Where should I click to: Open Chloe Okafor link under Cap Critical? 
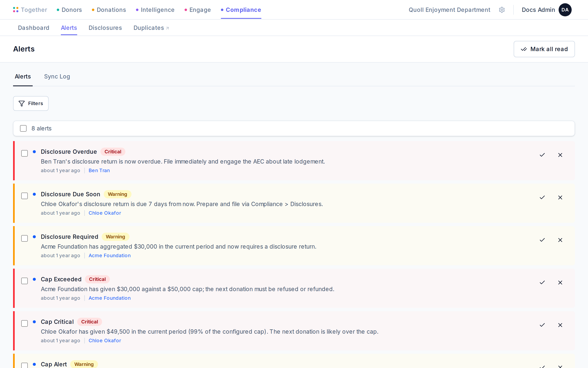(105, 340)
